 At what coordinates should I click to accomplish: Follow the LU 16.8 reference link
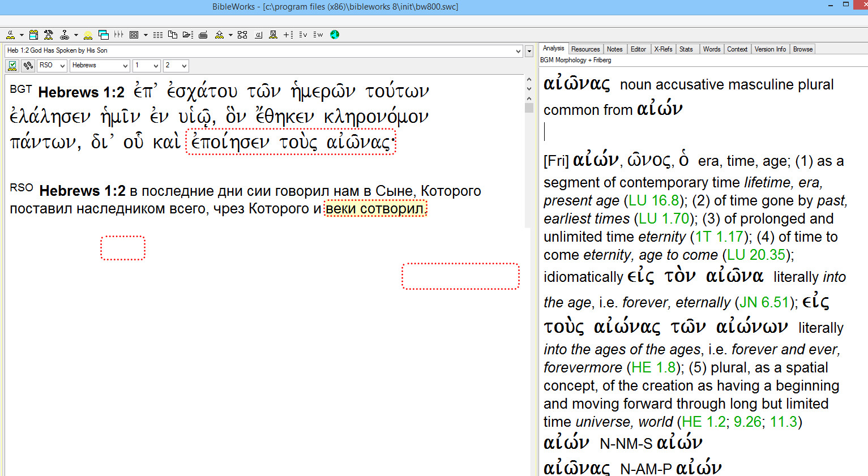(654, 200)
